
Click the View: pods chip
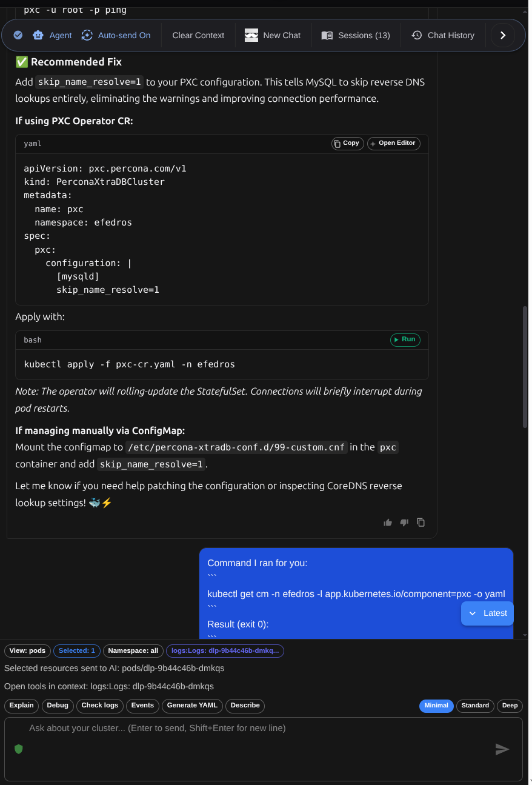[27, 650]
